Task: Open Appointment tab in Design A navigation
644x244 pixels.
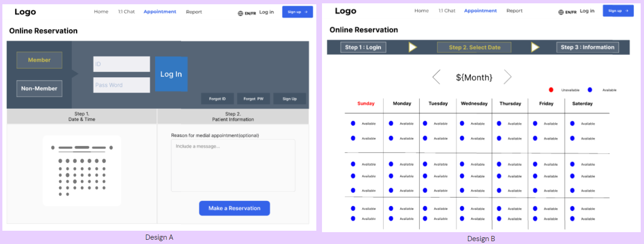Action: click(160, 12)
